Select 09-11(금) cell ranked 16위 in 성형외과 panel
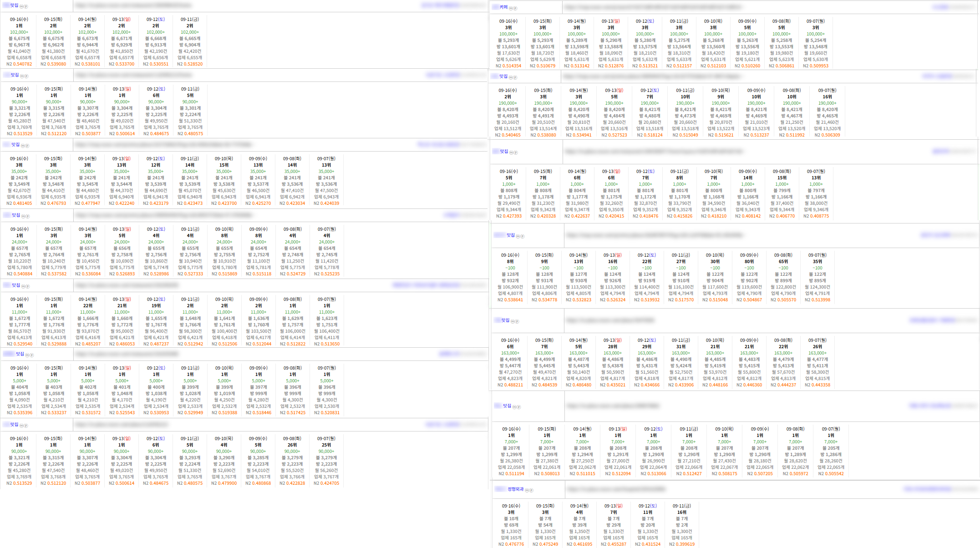 tap(681, 525)
